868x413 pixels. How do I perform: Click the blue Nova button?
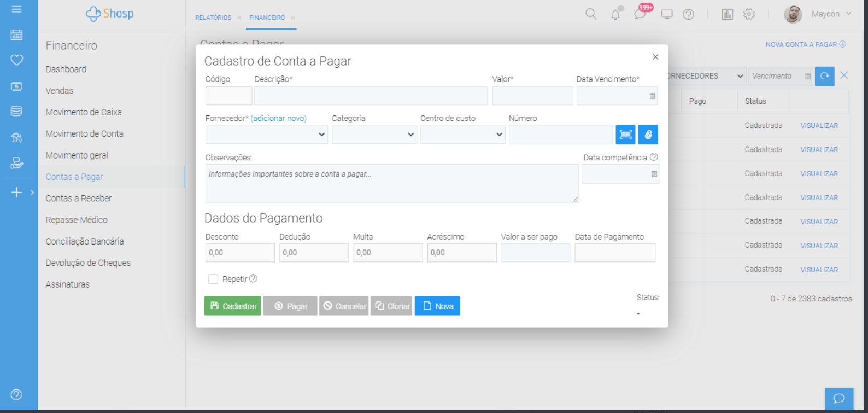437,306
